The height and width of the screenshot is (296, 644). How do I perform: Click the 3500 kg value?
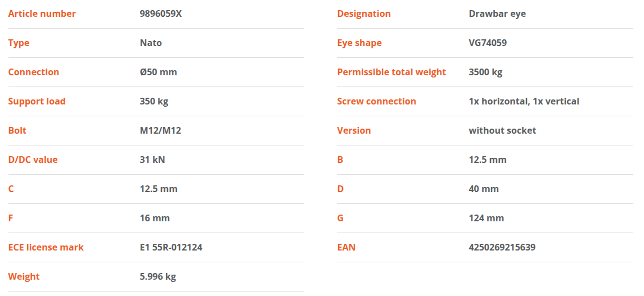click(485, 72)
